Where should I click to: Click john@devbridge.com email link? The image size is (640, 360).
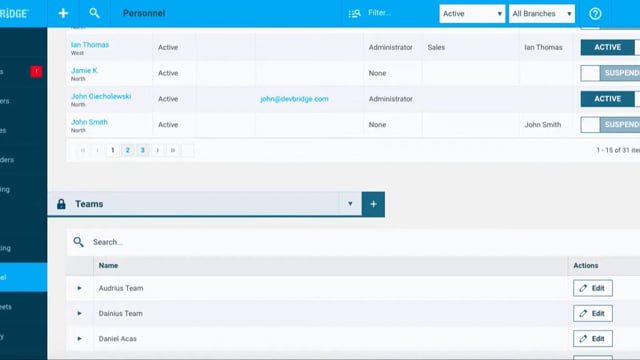pos(294,99)
